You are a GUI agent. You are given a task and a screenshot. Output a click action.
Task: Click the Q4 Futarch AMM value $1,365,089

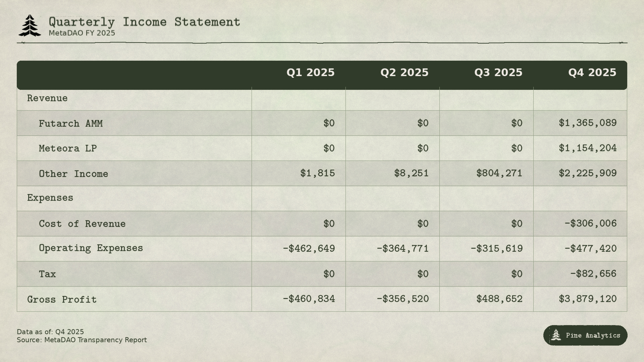(587, 123)
